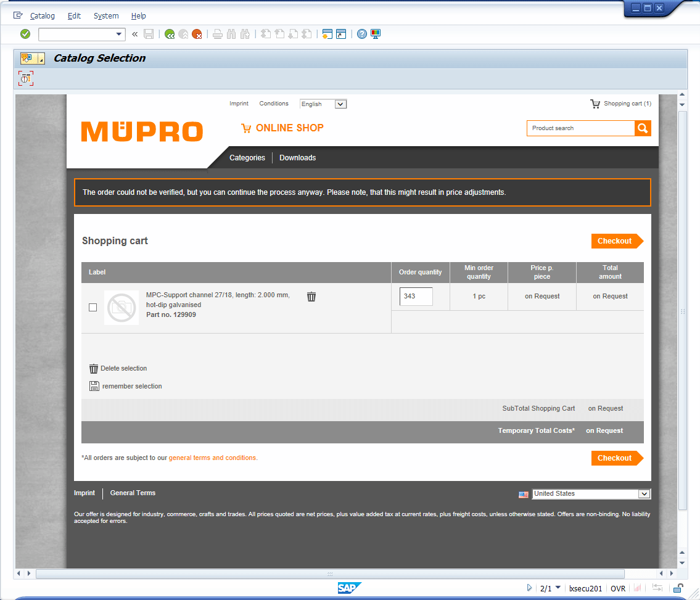Click the Exit up-arrow toolbar icon
700x600 pixels.
pyautogui.click(x=183, y=34)
